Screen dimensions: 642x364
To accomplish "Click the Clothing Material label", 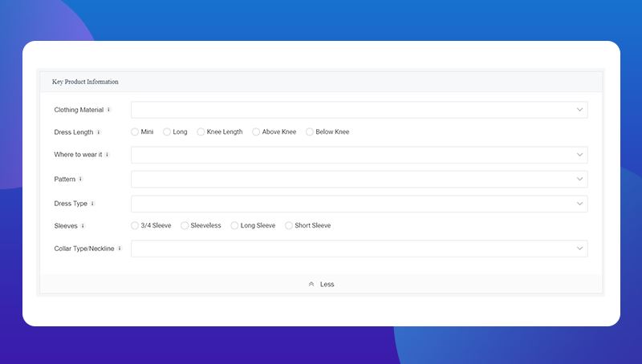I will click(x=79, y=110).
